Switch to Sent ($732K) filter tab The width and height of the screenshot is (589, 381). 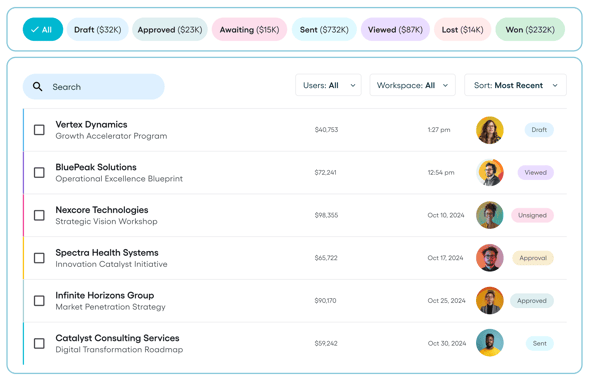coord(324,29)
